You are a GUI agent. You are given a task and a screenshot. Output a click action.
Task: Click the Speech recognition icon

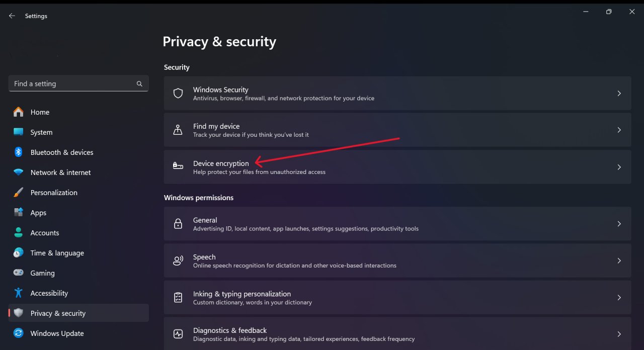[178, 260]
